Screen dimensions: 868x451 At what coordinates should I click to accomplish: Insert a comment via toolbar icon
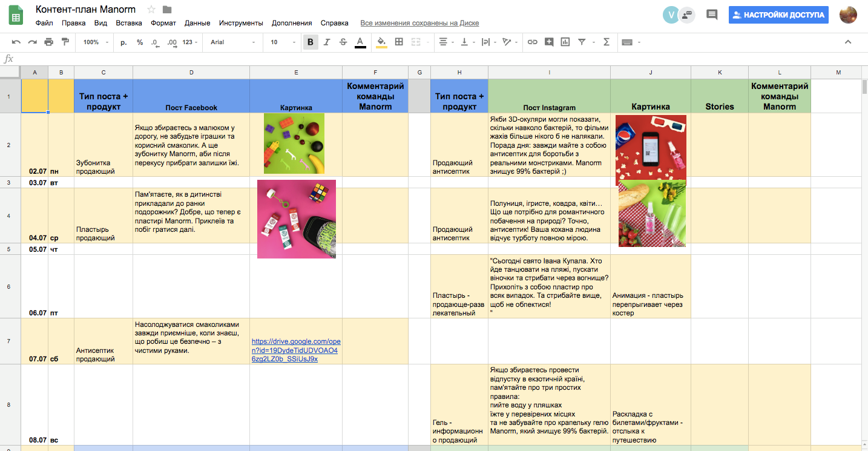tap(549, 42)
